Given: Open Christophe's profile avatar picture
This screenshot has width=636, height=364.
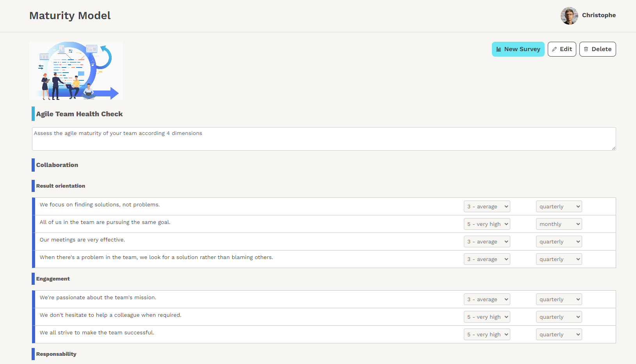Looking at the screenshot, I should pyautogui.click(x=569, y=16).
